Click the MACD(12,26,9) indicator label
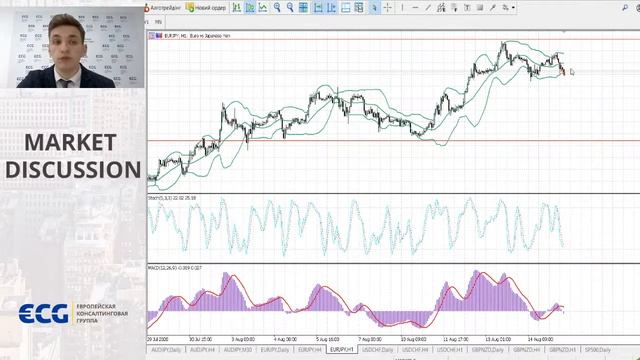Image resolution: width=640 pixels, height=360 pixels. point(175,268)
